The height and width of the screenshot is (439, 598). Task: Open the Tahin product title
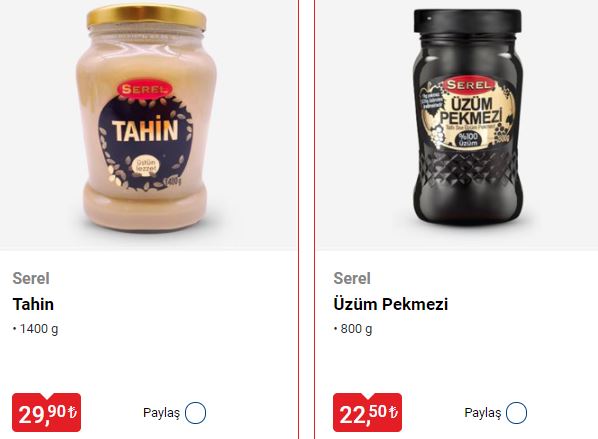click(x=33, y=304)
